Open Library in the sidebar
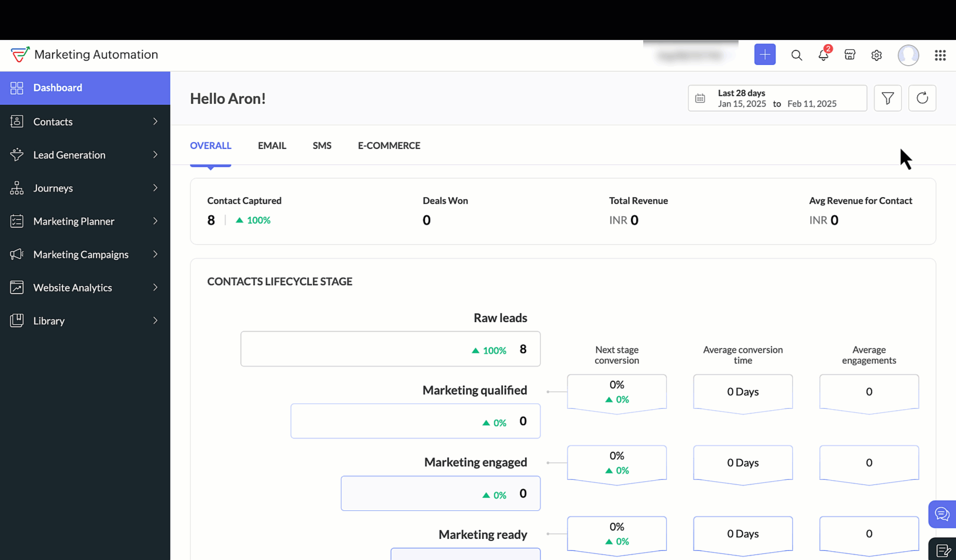The width and height of the screenshot is (956, 560). coord(85,320)
